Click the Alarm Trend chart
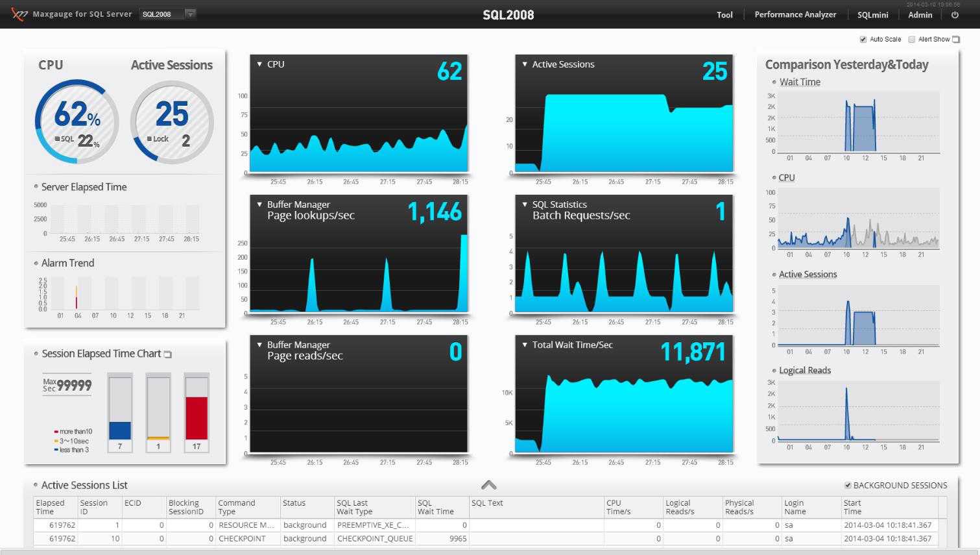This screenshot has height=555, width=980. [125, 293]
